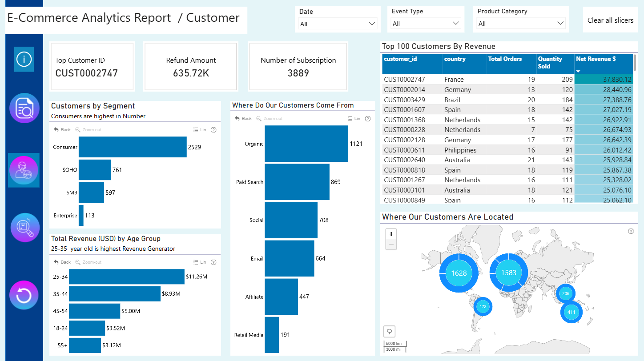Go Back in Customers by Segment chart
Viewport: 644px width, 361px height.
coord(62,130)
